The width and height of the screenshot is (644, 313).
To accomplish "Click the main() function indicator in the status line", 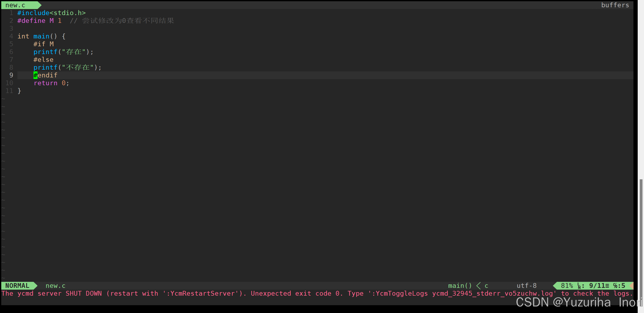I will (460, 286).
